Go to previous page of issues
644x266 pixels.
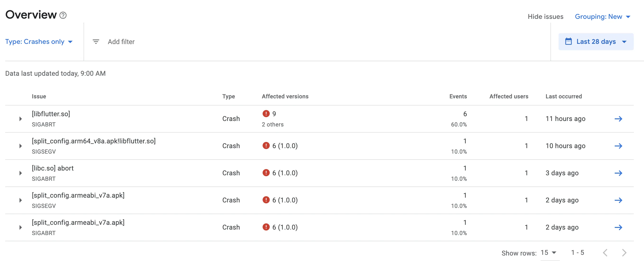605,253
